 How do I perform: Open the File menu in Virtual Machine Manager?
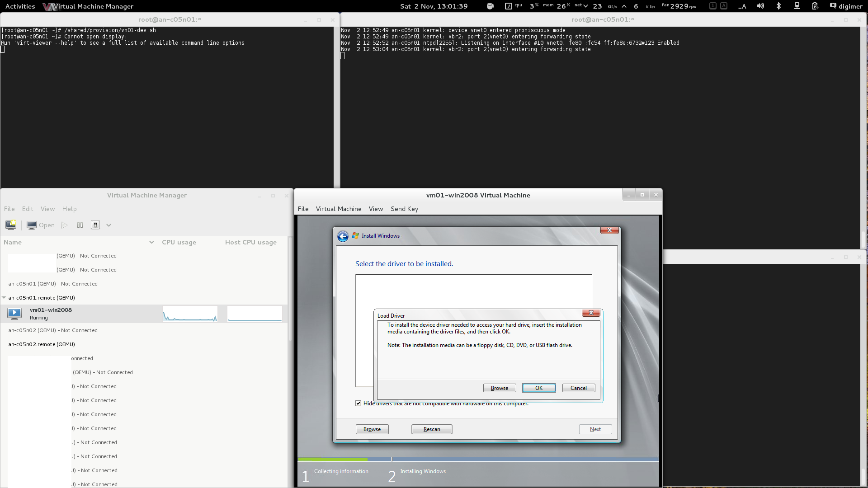coord(9,209)
